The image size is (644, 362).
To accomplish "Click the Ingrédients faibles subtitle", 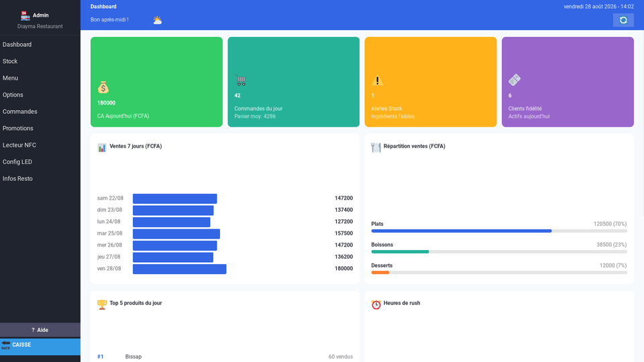I will 393,117.
